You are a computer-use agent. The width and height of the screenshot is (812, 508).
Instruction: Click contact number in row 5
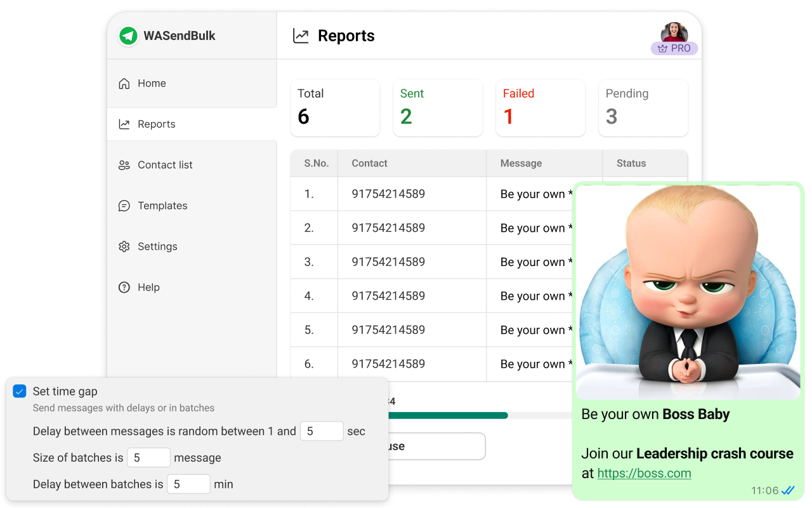coord(388,330)
